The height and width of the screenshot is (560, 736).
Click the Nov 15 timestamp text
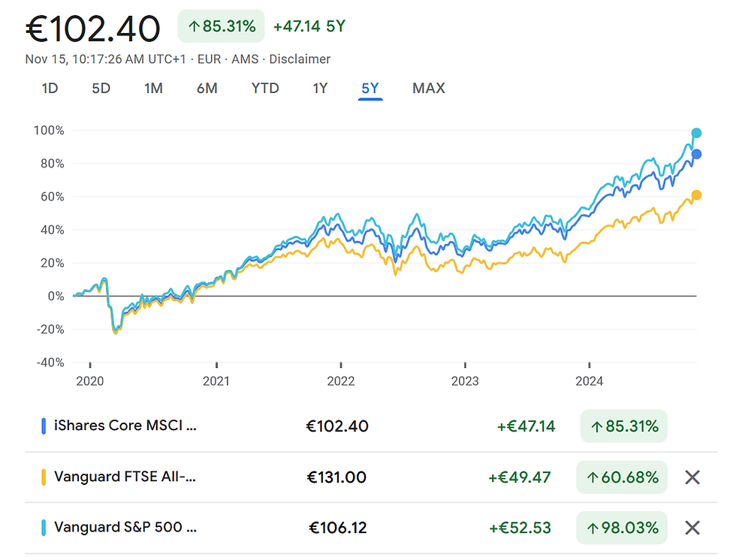pyautogui.click(x=106, y=59)
